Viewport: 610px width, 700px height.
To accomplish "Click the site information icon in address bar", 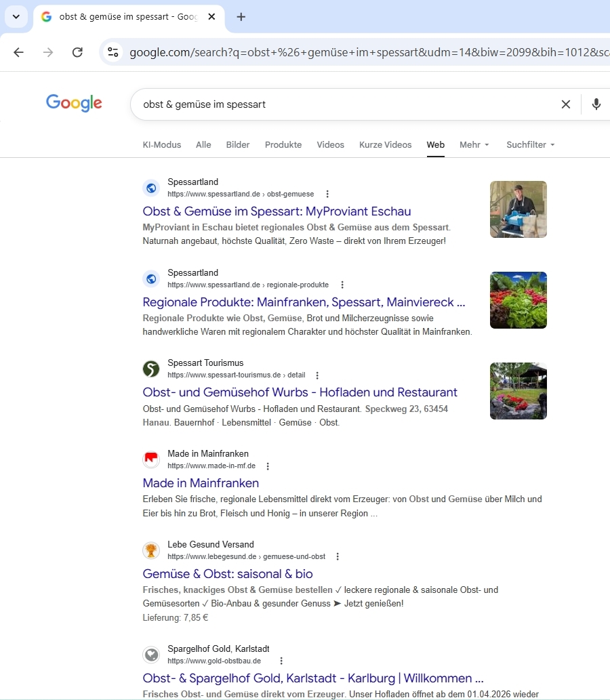I will point(113,52).
